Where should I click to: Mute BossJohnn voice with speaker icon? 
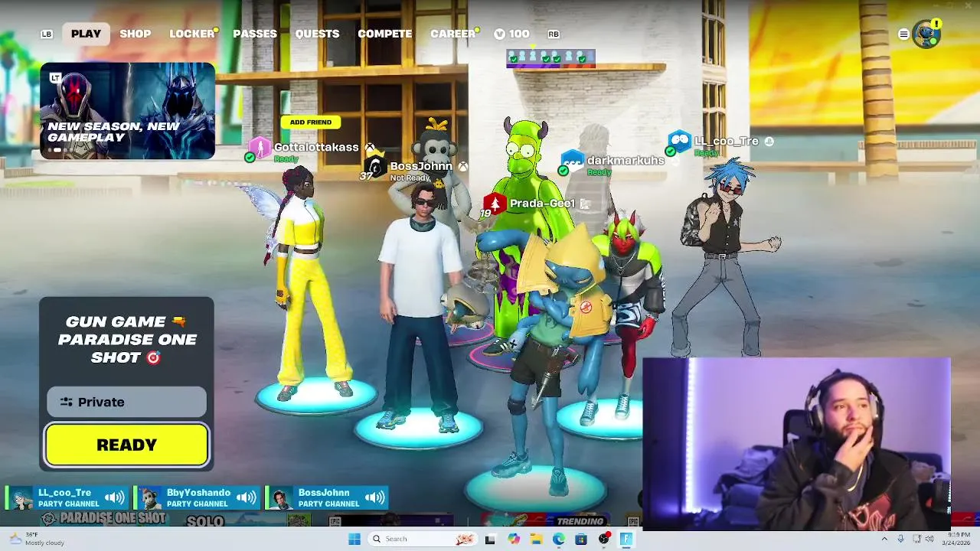click(x=374, y=498)
